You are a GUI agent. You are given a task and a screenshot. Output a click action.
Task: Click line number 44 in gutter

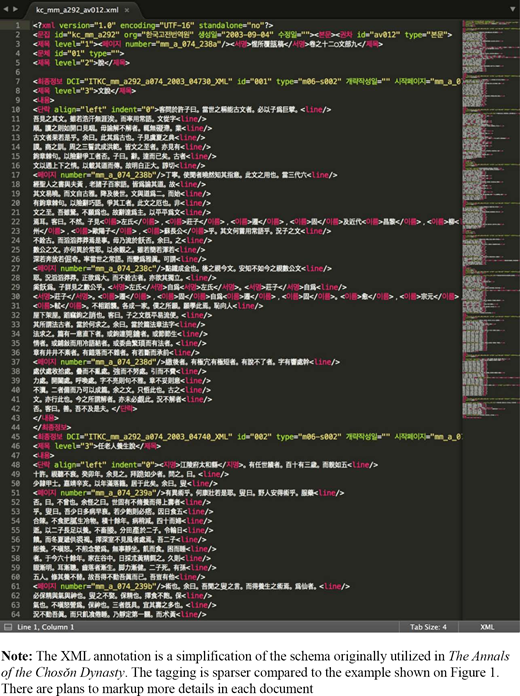point(16,427)
